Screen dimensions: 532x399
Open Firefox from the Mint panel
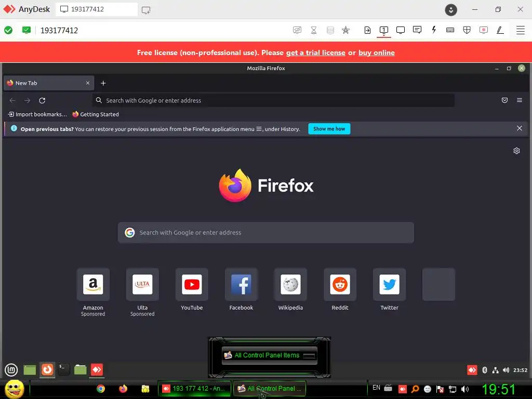click(x=47, y=369)
